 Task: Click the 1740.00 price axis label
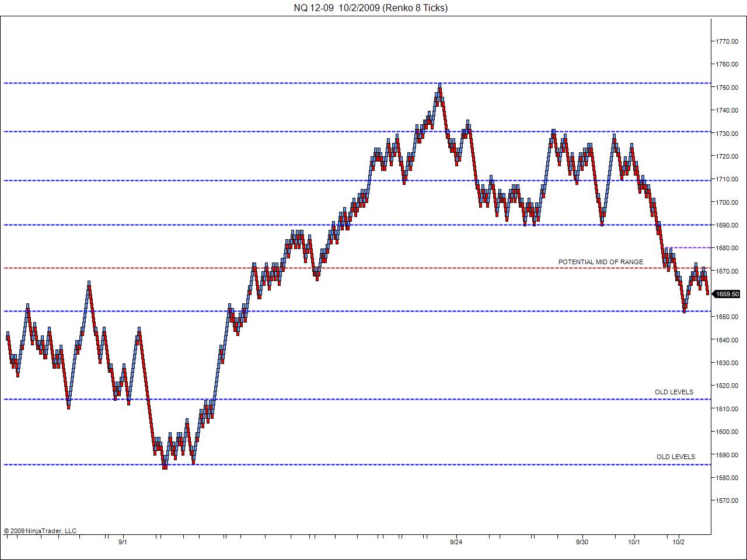pyautogui.click(x=727, y=110)
